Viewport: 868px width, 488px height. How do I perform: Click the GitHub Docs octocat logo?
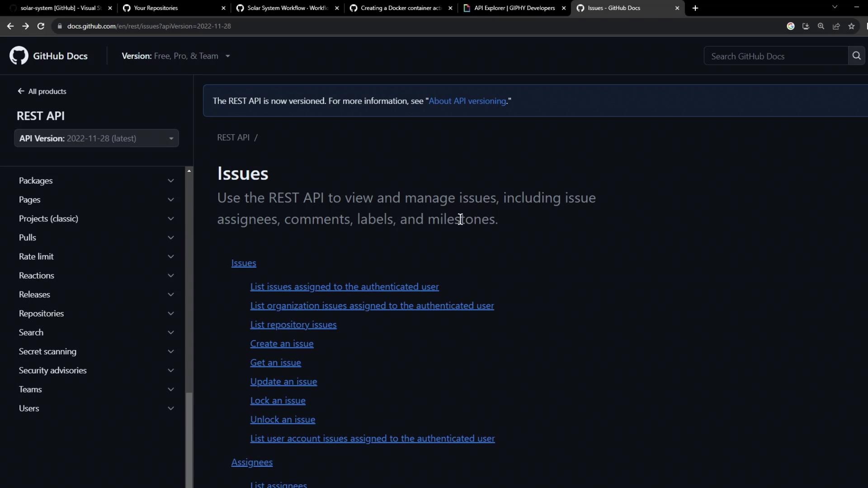pos(19,56)
